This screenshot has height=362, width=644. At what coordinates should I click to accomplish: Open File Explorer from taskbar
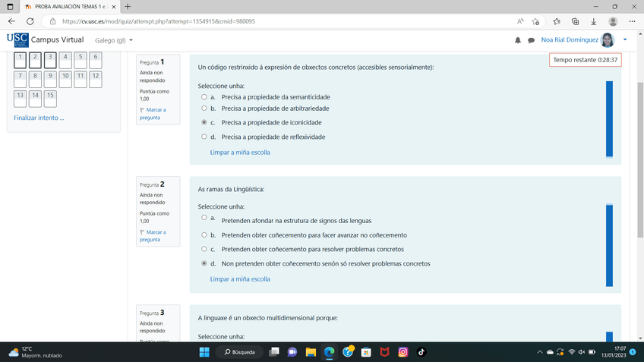(311, 352)
